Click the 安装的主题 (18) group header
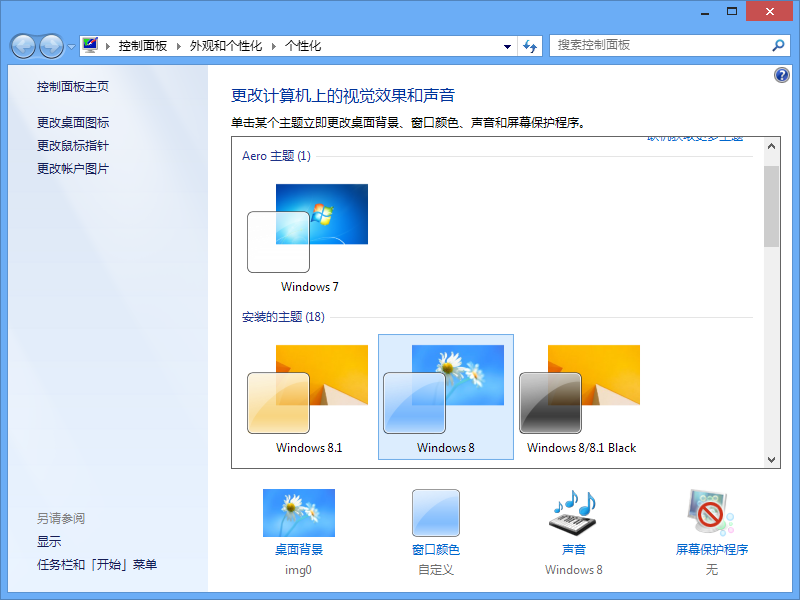The width and height of the screenshot is (800, 600). [x=283, y=317]
